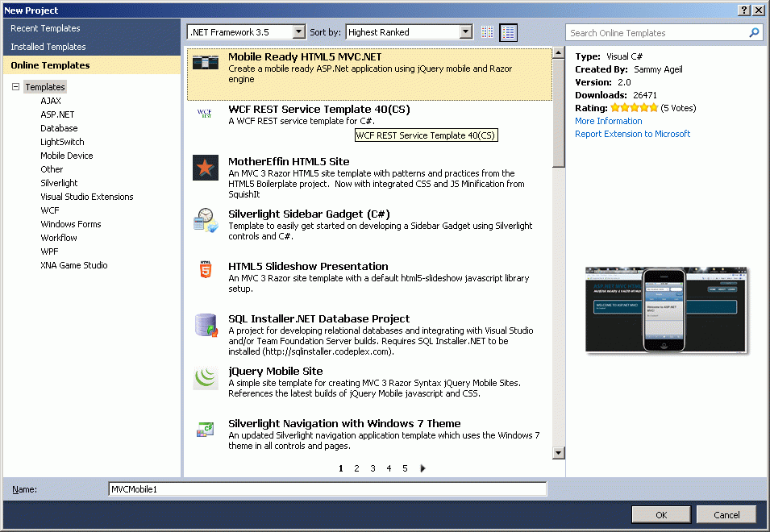
Task: Click the OK button
Action: 661,515
